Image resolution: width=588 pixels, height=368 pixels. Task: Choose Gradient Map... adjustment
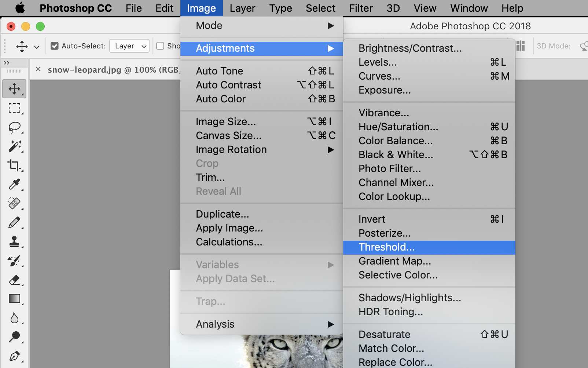[x=429, y=261]
